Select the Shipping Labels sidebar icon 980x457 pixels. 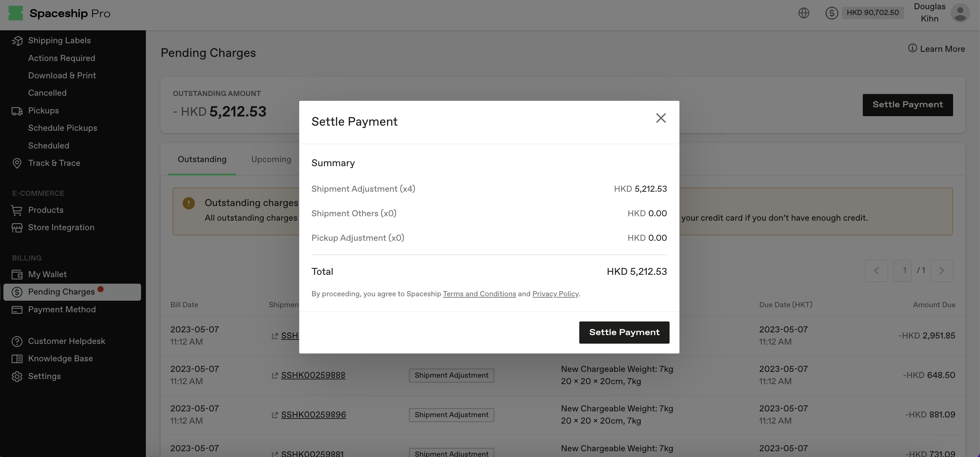coord(17,41)
